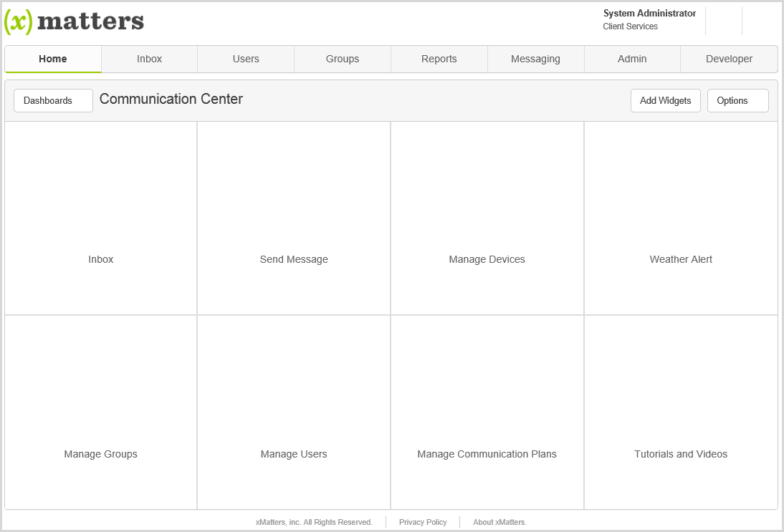Switch to the Messaging tab
This screenshot has width=784, height=532.
(x=535, y=59)
